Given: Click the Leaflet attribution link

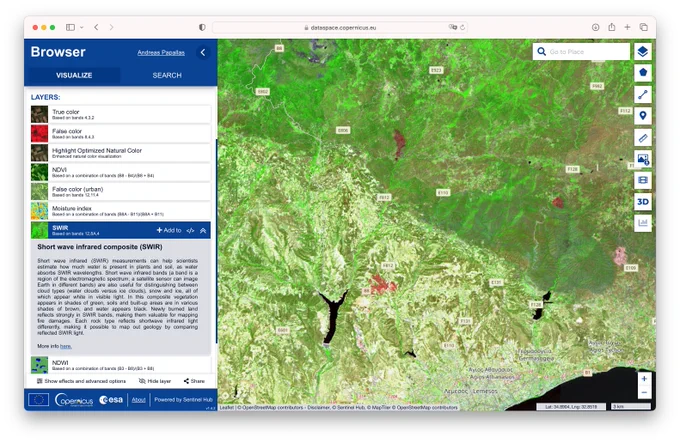Looking at the screenshot, I should [x=226, y=407].
